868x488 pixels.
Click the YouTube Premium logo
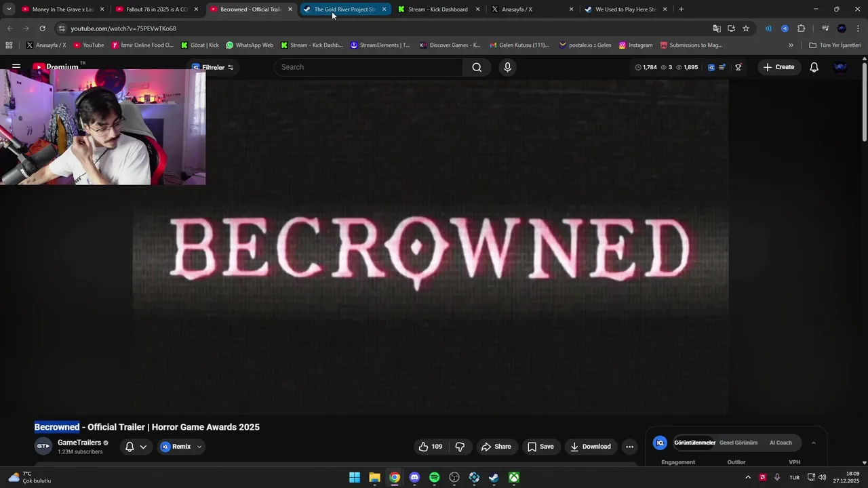(56, 67)
